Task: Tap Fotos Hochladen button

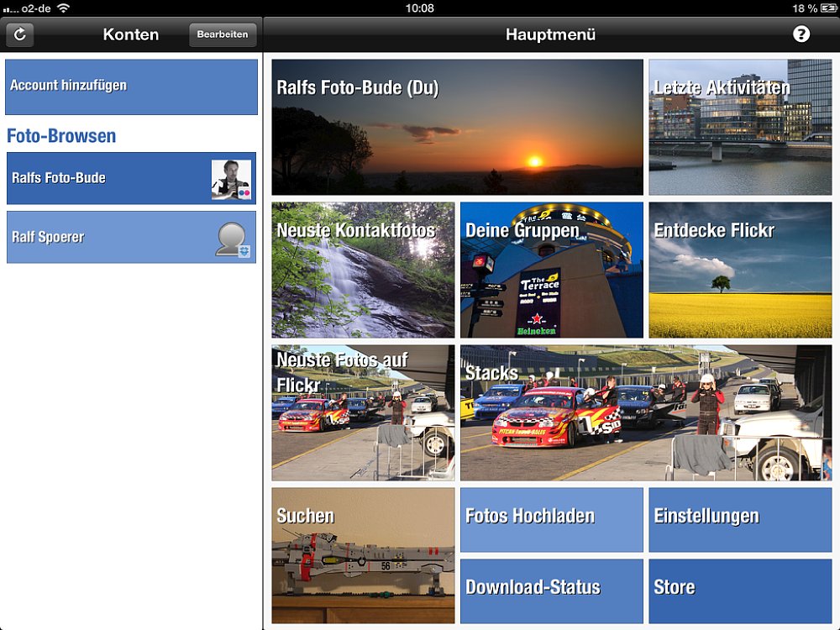Action: click(551, 519)
